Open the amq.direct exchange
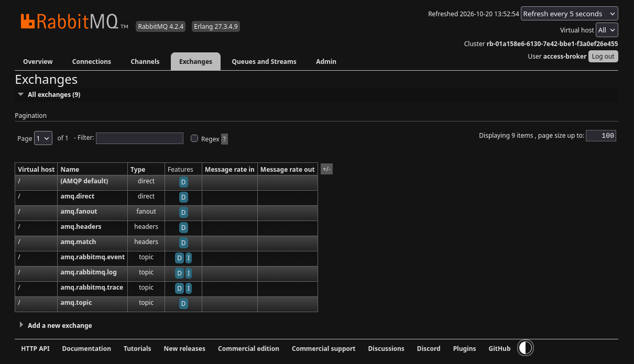The height and width of the screenshot is (364, 634). pos(77,196)
